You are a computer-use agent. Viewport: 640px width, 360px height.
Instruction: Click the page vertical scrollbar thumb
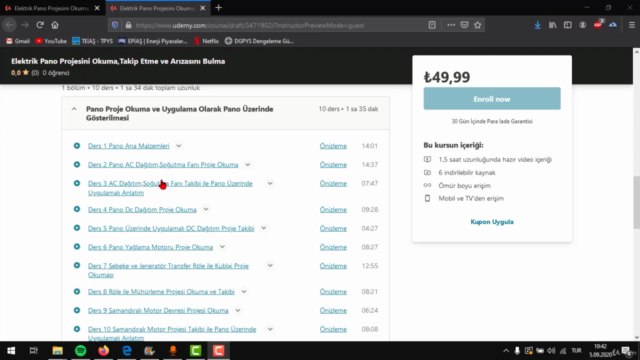point(636,203)
